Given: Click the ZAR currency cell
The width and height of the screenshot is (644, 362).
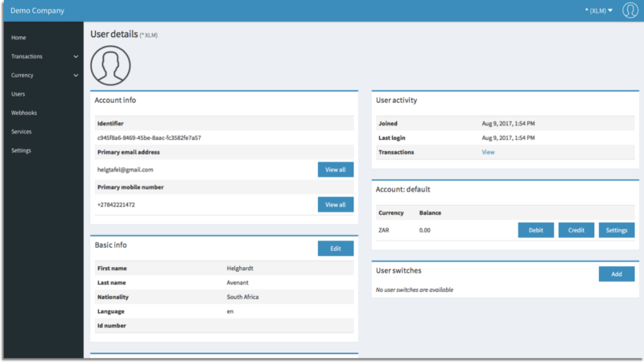Looking at the screenshot, I should point(384,230).
